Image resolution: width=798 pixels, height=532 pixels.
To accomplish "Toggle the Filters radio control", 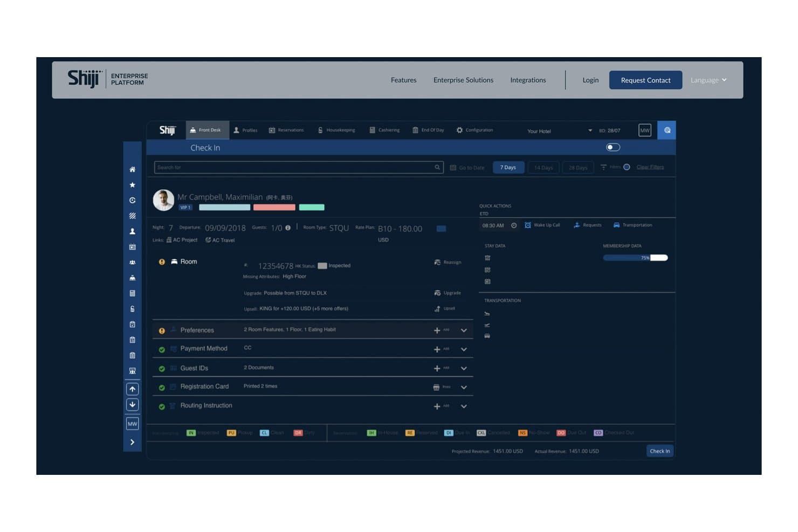I will (x=627, y=167).
